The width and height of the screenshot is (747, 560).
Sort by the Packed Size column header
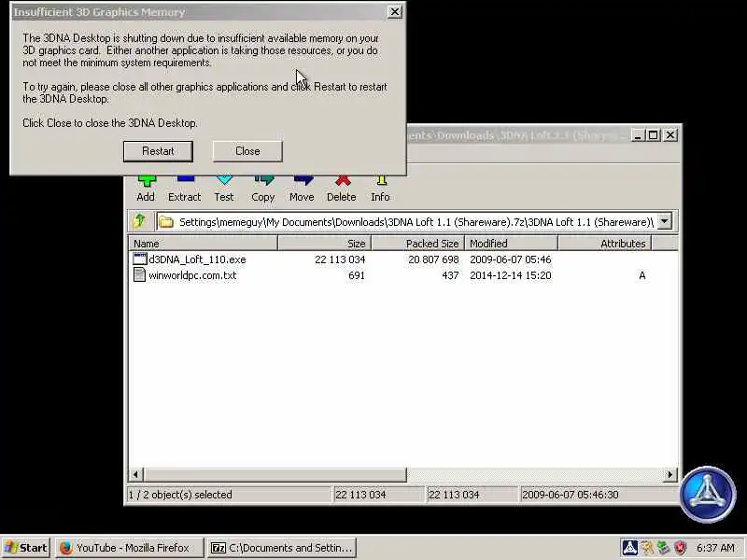coord(417,244)
